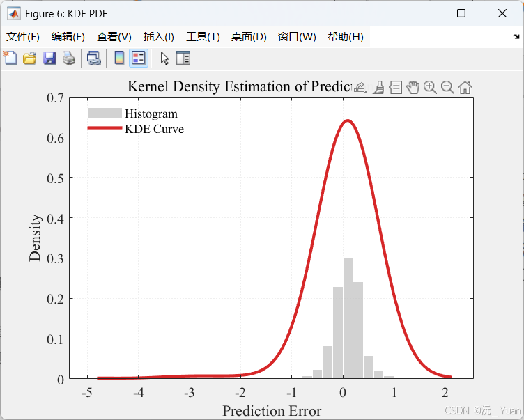Click the plot title Kernel Density Estimation
This screenshot has height=420, width=524.
(x=239, y=86)
